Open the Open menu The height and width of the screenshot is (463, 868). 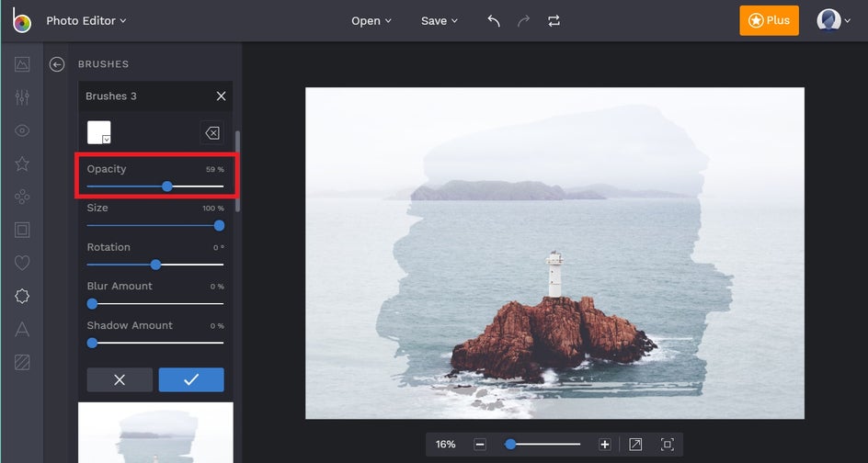pyautogui.click(x=371, y=21)
